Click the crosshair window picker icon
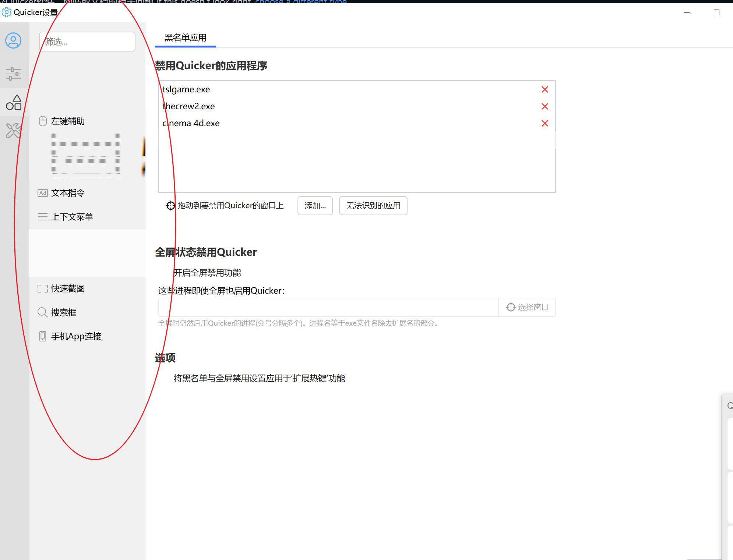The height and width of the screenshot is (560, 733). click(x=170, y=206)
